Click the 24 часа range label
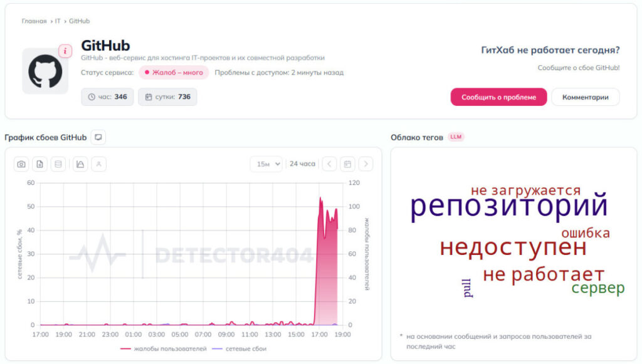The width and height of the screenshot is (642, 364). coord(302,164)
